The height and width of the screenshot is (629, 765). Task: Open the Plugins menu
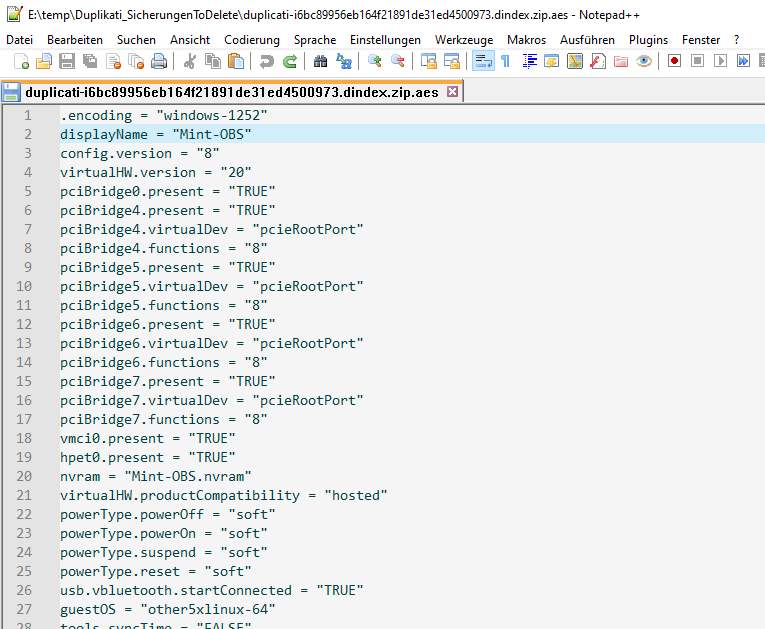pos(648,40)
